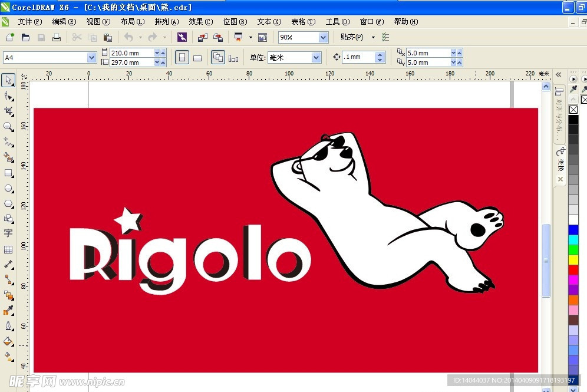Select the Table tool

8,249
